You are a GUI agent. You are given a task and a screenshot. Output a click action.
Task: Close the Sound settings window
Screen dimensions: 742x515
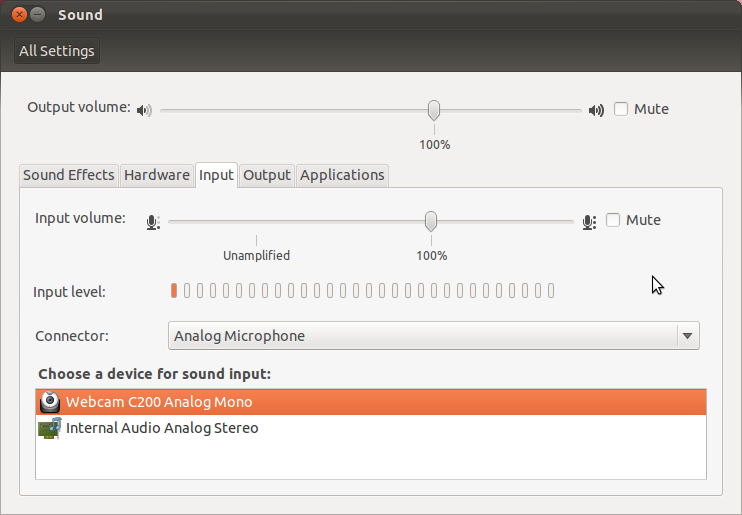click(x=17, y=15)
